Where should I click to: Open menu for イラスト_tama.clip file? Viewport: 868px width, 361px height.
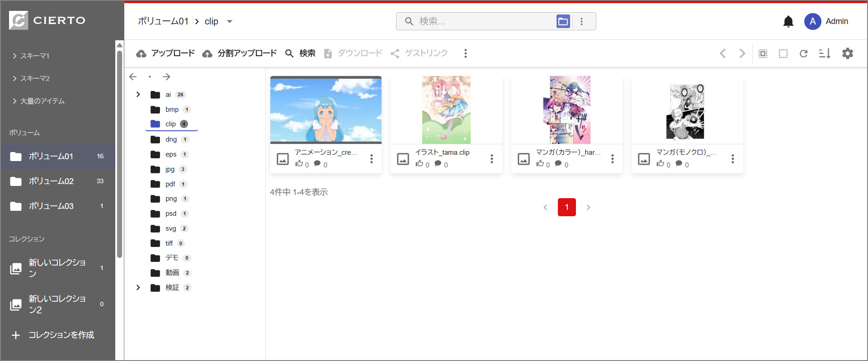point(491,159)
